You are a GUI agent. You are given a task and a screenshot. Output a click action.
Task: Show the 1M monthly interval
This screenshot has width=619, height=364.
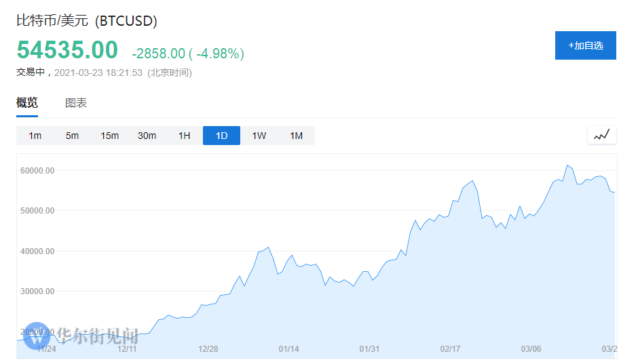[297, 136]
